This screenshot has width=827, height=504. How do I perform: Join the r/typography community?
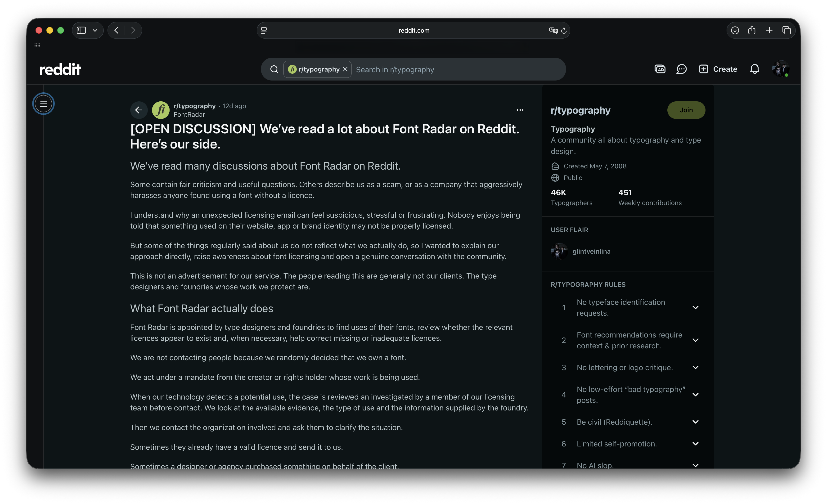point(686,110)
